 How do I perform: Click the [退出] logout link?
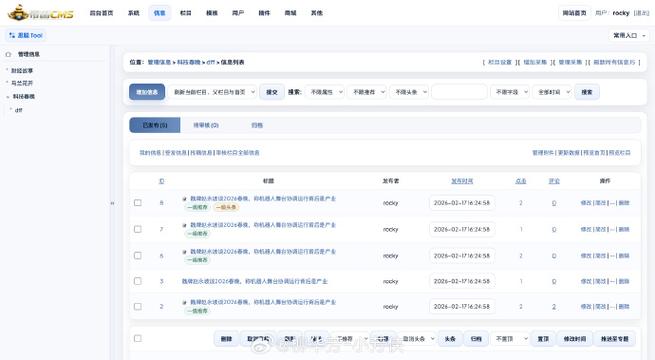pyautogui.click(x=641, y=13)
